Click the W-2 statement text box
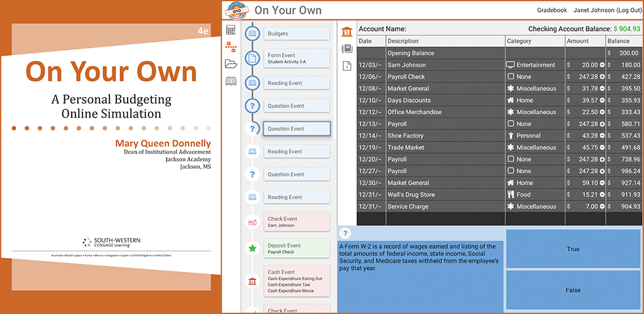 pyautogui.click(x=421, y=276)
